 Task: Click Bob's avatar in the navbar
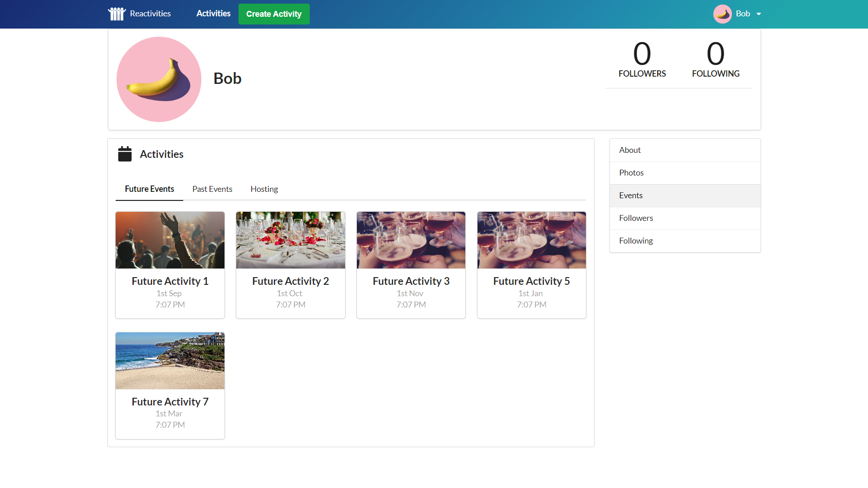[722, 14]
